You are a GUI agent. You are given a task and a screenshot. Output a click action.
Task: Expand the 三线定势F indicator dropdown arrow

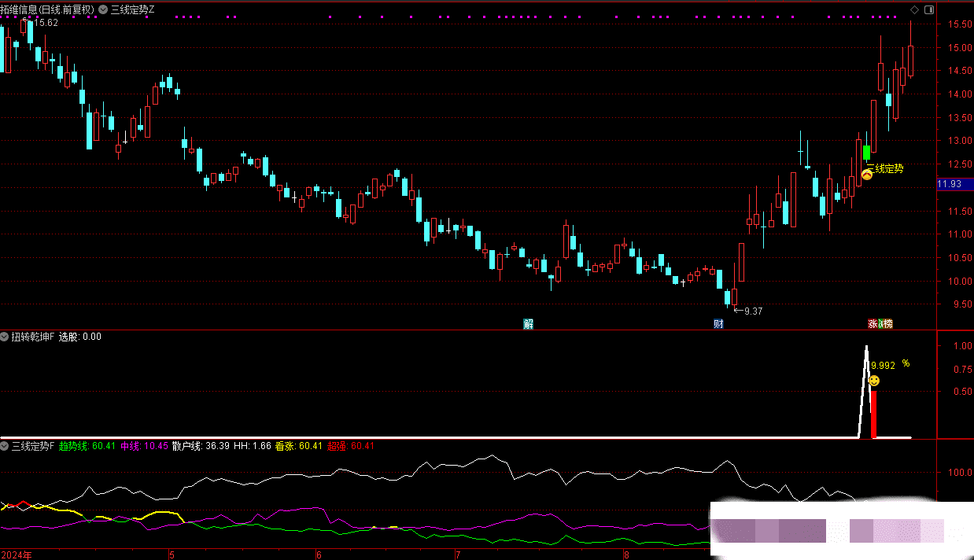(5, 446)
